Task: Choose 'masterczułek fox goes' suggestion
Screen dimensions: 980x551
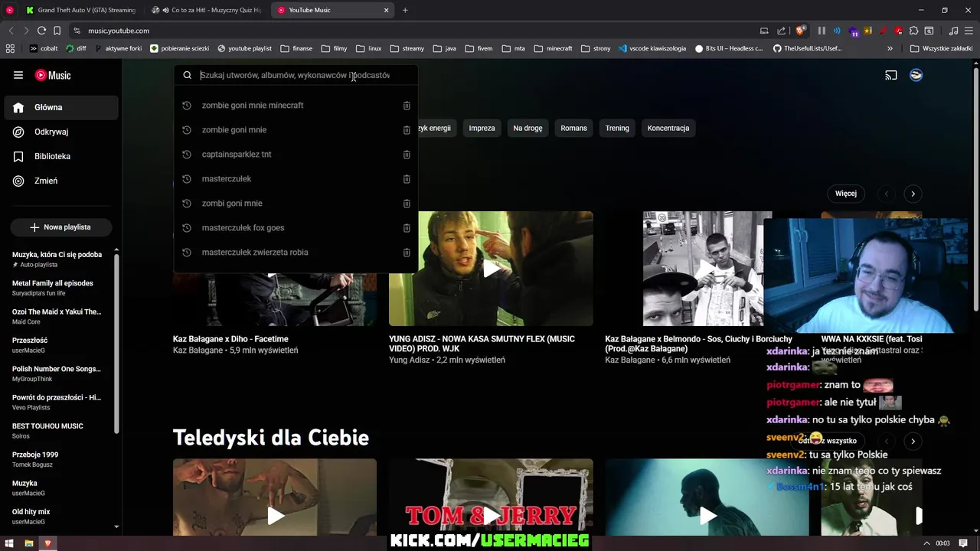Action: 243,228
